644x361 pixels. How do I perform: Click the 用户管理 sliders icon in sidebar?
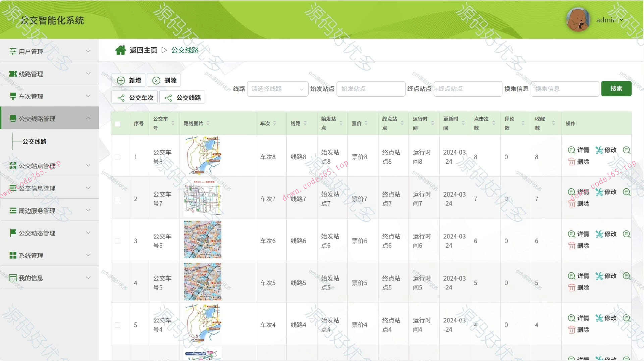[x=12, y=51]
